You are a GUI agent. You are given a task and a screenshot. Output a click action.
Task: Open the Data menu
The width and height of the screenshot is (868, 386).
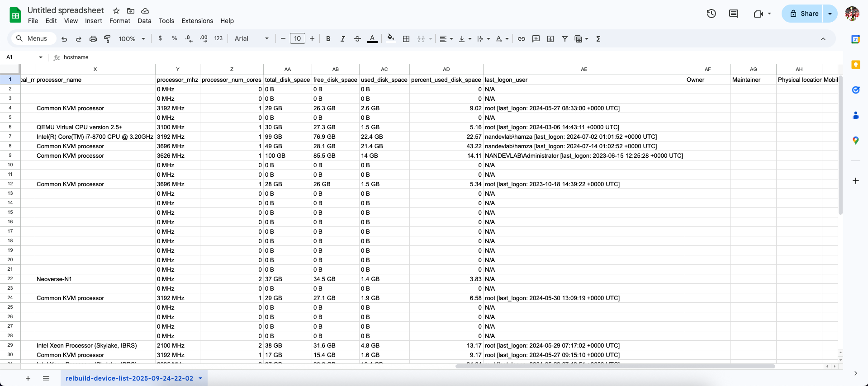pos(144,21)
